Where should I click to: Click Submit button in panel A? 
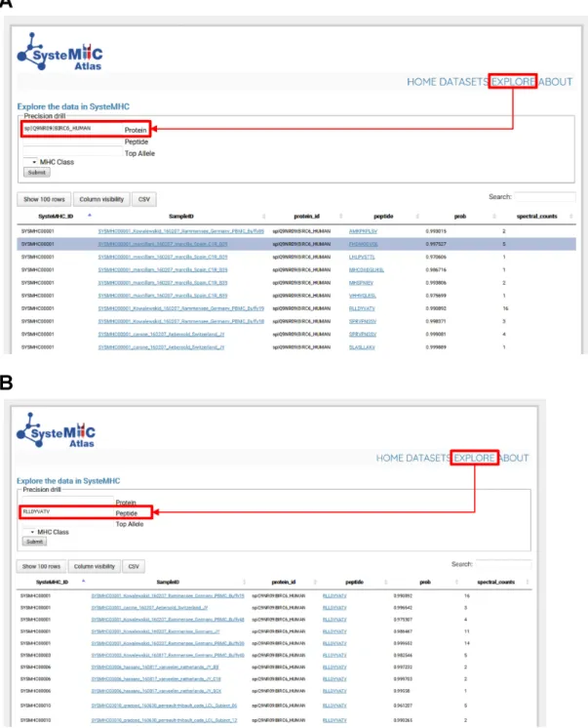pyautogui.click(x=37, y=173)
